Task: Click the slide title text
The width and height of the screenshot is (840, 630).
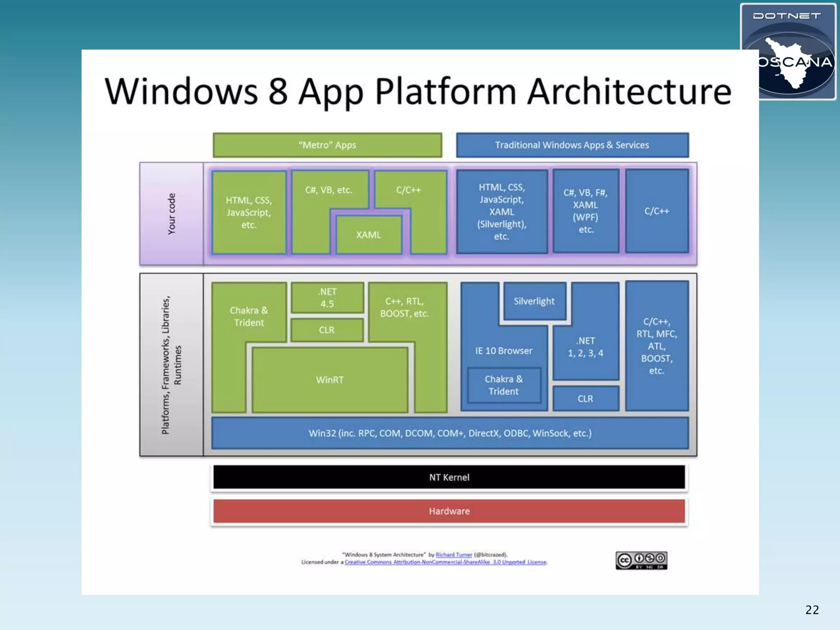Action: [x=418, y=91]
